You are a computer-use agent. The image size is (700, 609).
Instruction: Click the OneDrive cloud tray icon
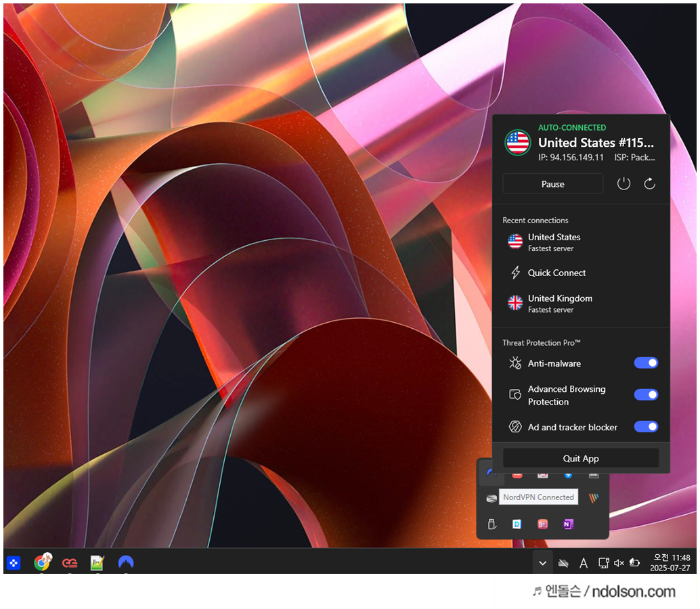coord(563,564)
